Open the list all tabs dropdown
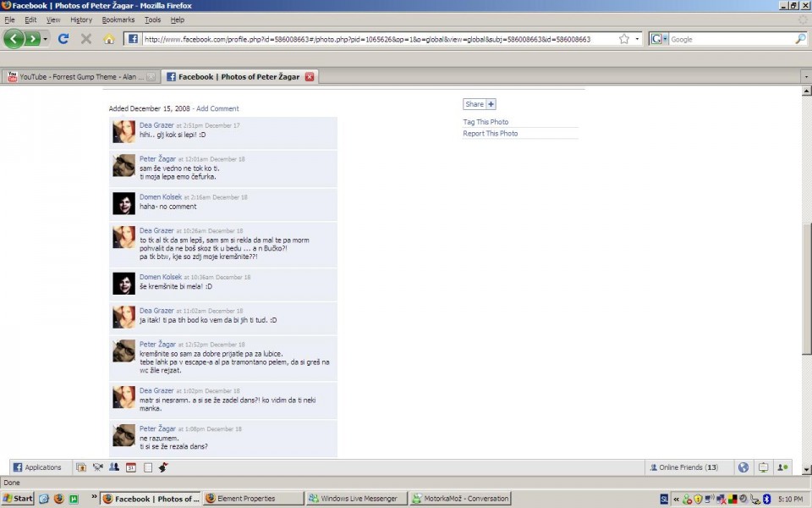Viewport: 812px width, 508px height. (806, 77)
